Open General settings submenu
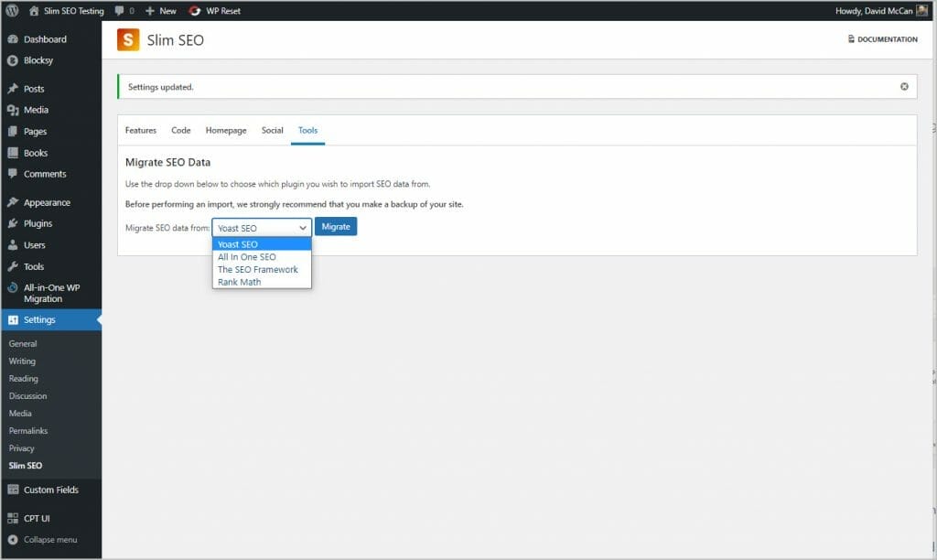The image size is (937, 560). pyautogui.click(x=23, y=344)
